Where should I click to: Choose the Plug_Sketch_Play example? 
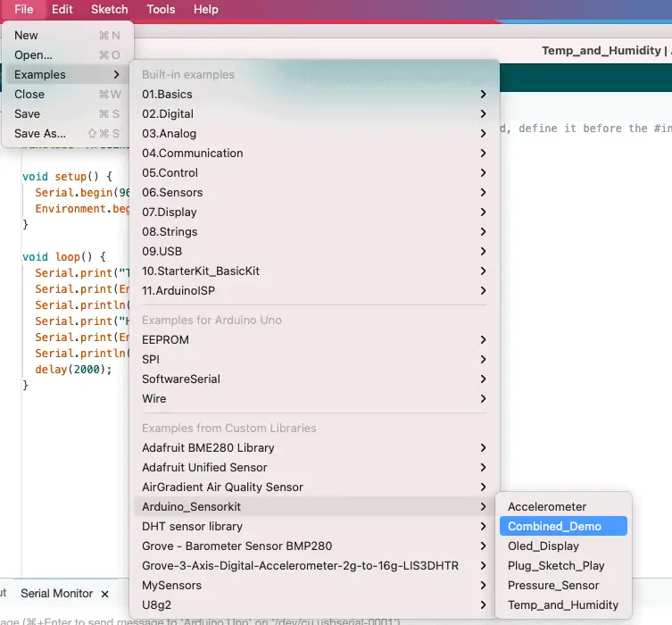pyautogui.click(x=556, y=565)
